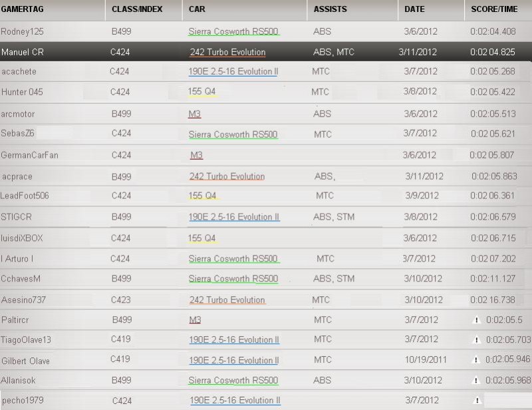Open acachete's 190E 2.5-16 Evolution II link
The height and width of the screenshot is (410, 532).
[233, 71]
